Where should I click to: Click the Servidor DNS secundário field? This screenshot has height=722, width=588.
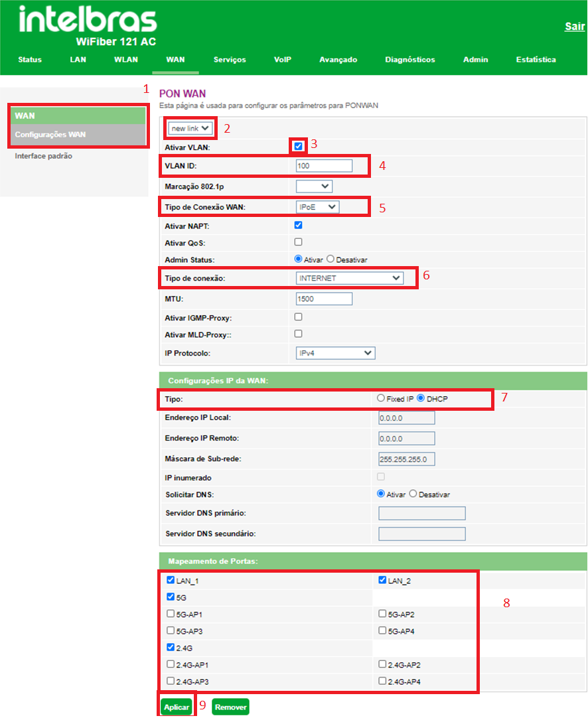tap(422, 534)
